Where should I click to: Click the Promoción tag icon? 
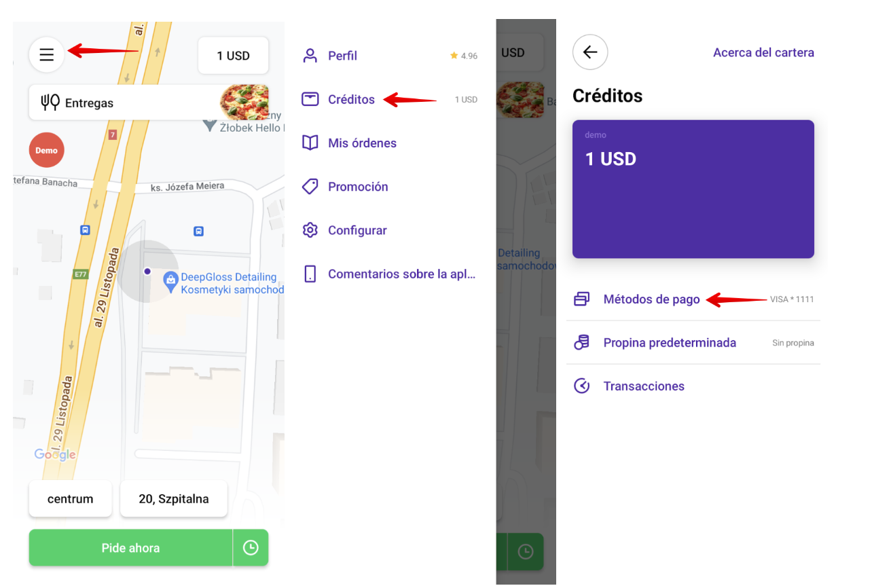[x=310, y=187]
